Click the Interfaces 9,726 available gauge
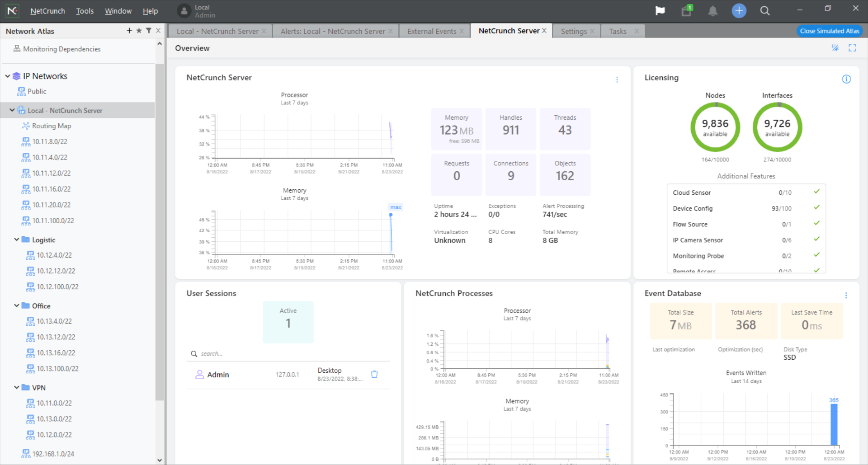The image size is (868, 465). (x=777, y=127)
